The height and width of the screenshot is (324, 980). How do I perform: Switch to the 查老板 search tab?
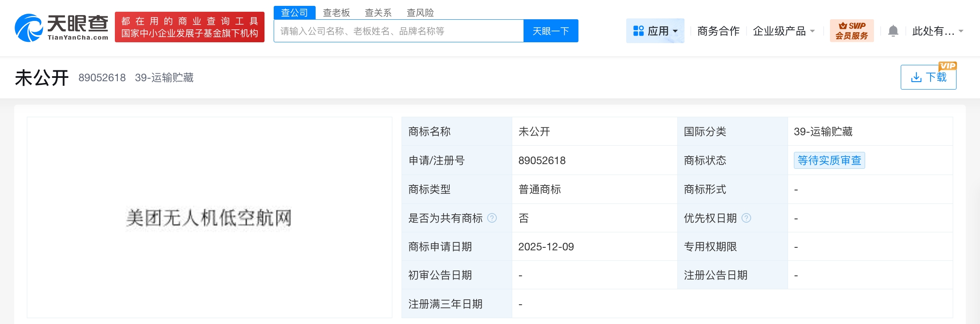click(336, 13)
